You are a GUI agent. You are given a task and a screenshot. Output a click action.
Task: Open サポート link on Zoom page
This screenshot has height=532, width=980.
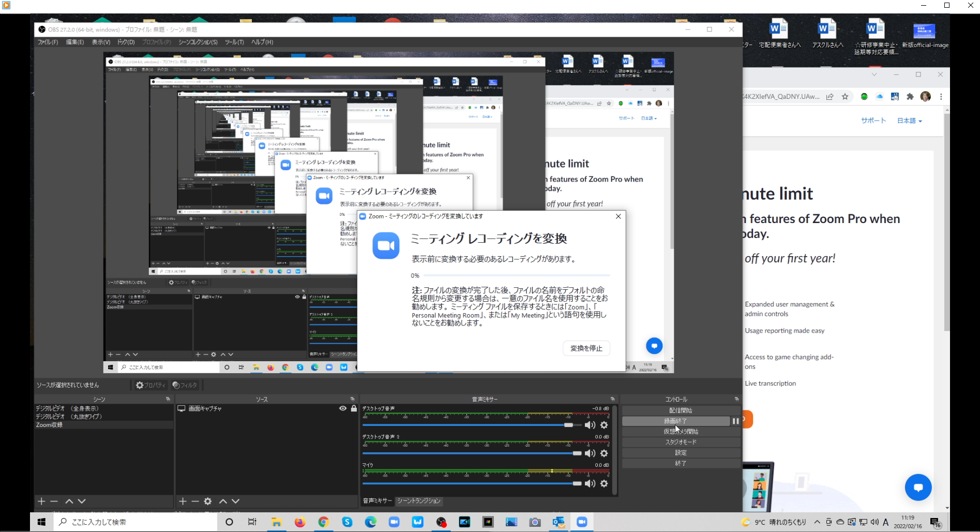point(873,121)
